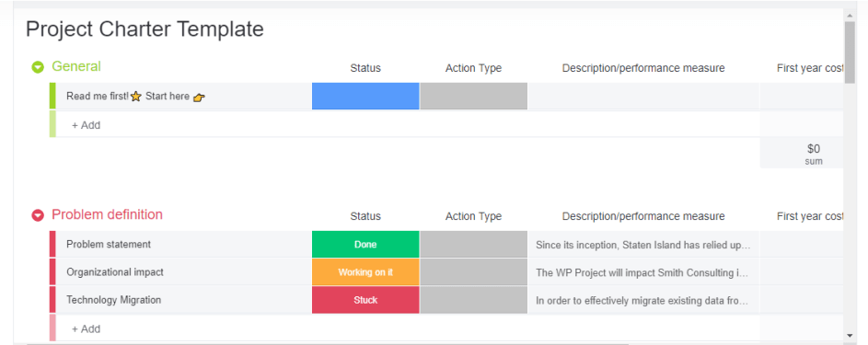The height and width of the screenshot is (345, 868).
Task: Click the star emoji in Read me first
Action: [x=136, y=97]
